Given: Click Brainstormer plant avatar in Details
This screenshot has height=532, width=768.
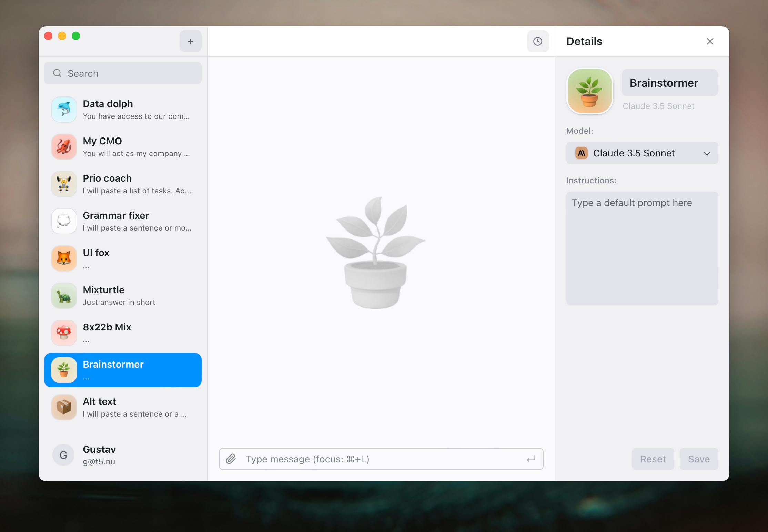Looking at the screenshot, I should pyautogui.click(x=589, y=91).
